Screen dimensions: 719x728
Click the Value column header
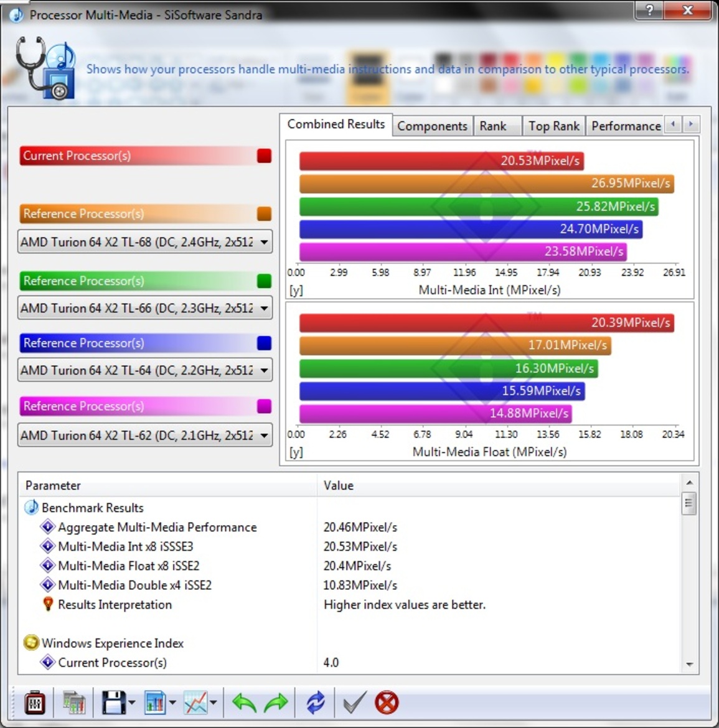499,485
